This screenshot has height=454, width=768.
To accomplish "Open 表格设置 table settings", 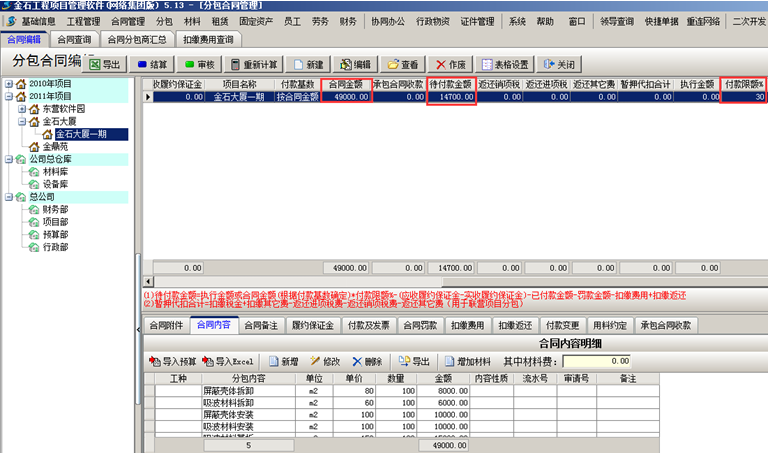I will (x=507, y=64).
